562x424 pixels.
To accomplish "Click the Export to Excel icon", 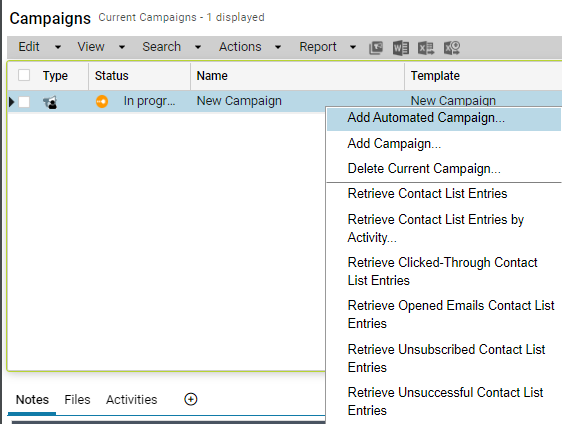I will pyautogui.click(x=426, y=47).
